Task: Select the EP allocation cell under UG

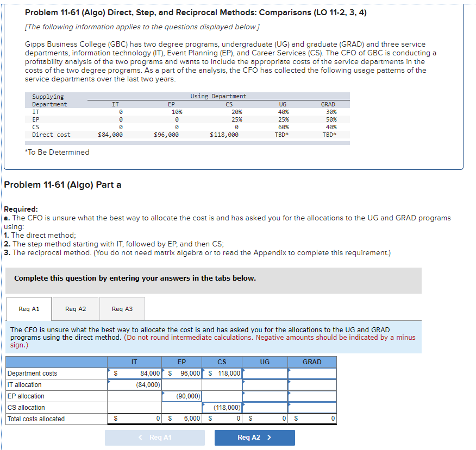Action: [265, 396]
